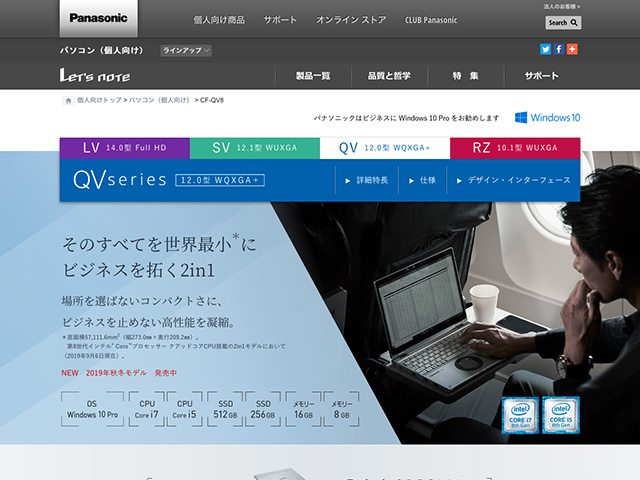640x480 pixels.
Task: Select the RZ 10.1型 WUXGA tab
Action: tap(515, 148)
